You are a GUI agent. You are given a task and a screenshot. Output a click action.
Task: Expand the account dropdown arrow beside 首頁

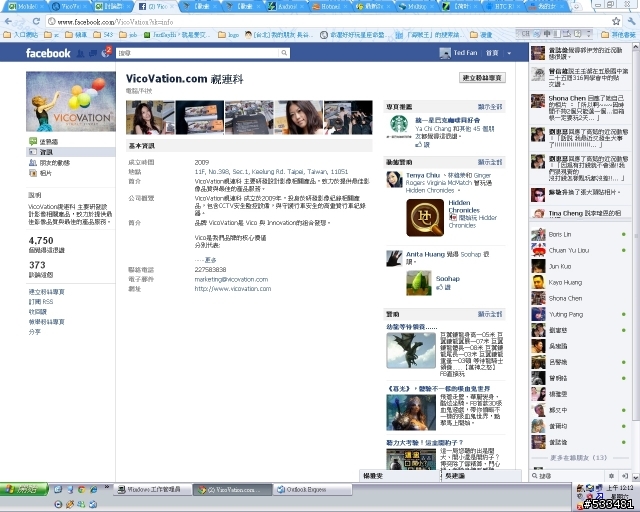pos(509,53)
